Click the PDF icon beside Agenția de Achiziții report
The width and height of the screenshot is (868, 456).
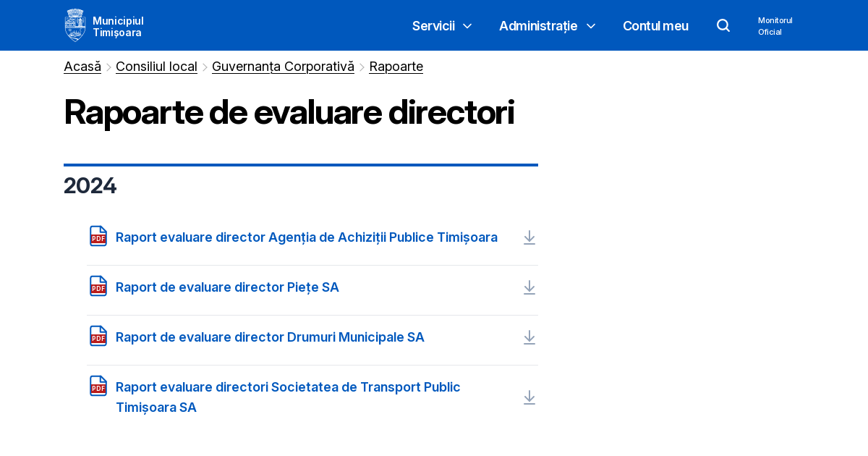pyautogui.click(x=98, y=236)
